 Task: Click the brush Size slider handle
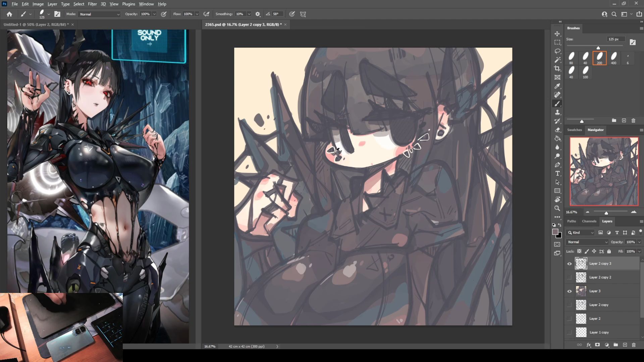(x=598, y=48)
